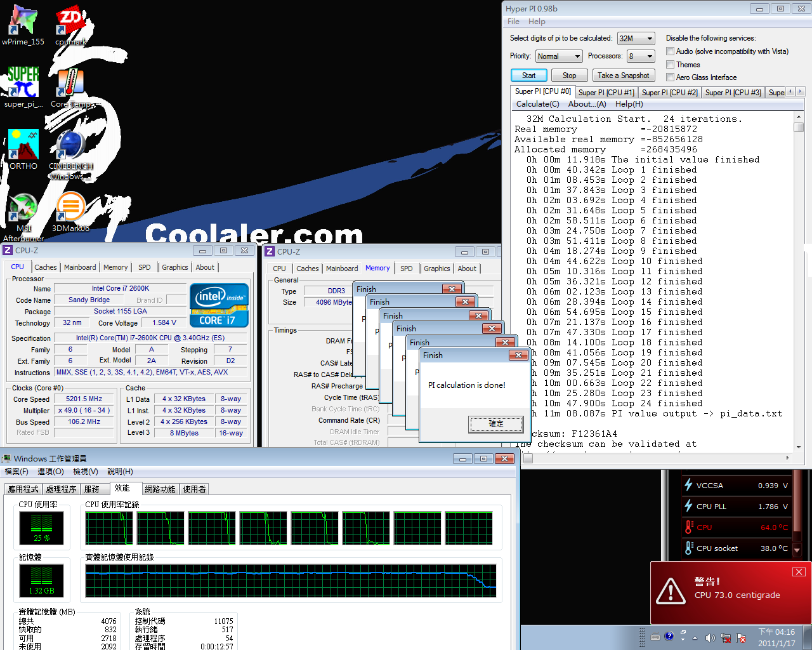Check the Aero Glass Interface option

tap(670, 77)
